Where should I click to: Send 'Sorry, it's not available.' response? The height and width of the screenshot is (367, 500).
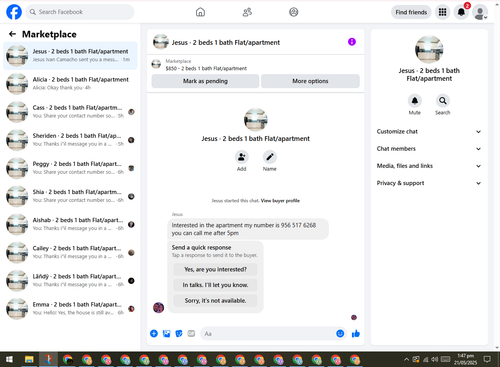[x=215, y=301]
